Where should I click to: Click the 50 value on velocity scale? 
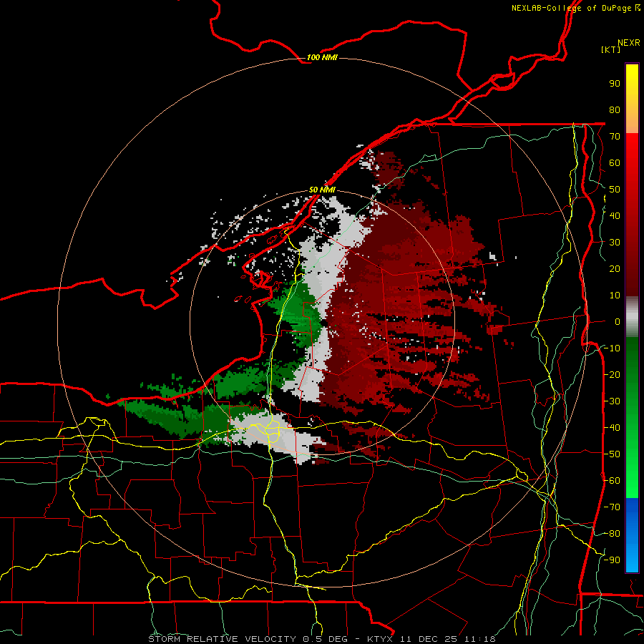pos(615,190)
